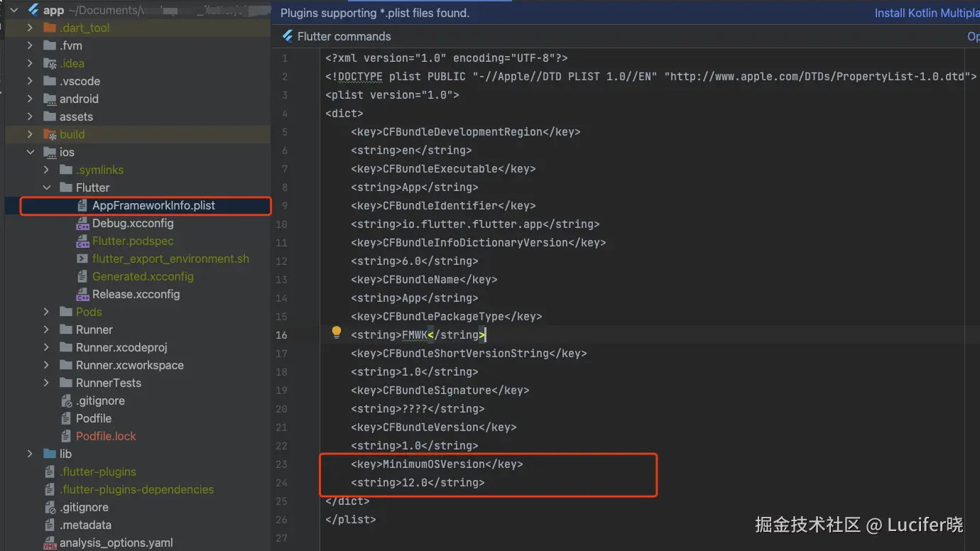The width and height of the screenshot is (980, 551).
Task: Expand the Pods folder
Action: coord(46,312)
